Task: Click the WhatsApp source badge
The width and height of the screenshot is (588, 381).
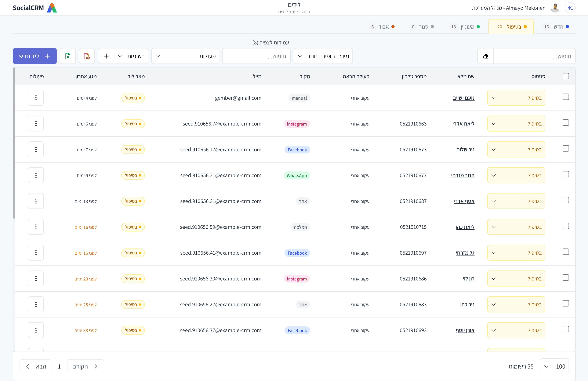Action: click(297, 175)
